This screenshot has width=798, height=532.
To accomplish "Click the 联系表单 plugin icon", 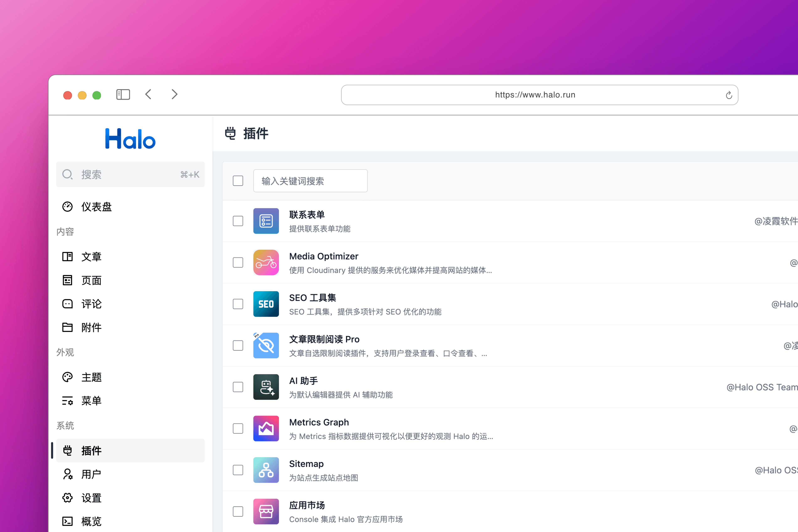I will (266, 221).
